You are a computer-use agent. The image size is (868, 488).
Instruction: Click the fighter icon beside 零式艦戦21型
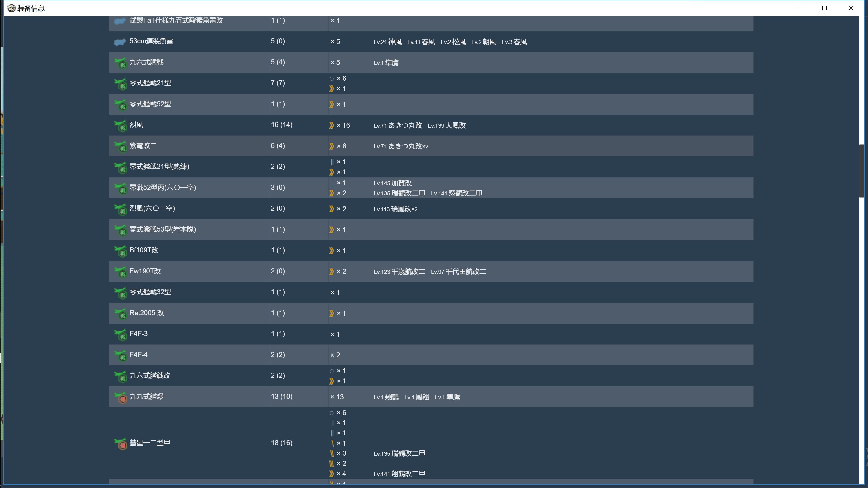[120, 84]
